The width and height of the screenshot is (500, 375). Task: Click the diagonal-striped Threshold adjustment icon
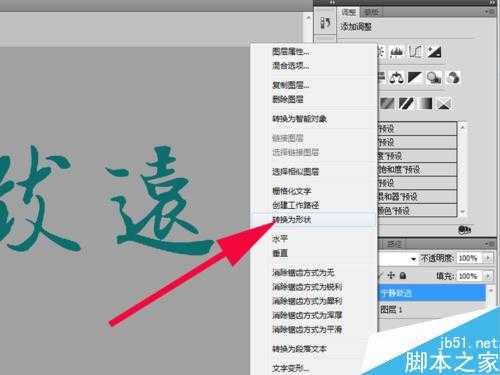coord(406,104)
